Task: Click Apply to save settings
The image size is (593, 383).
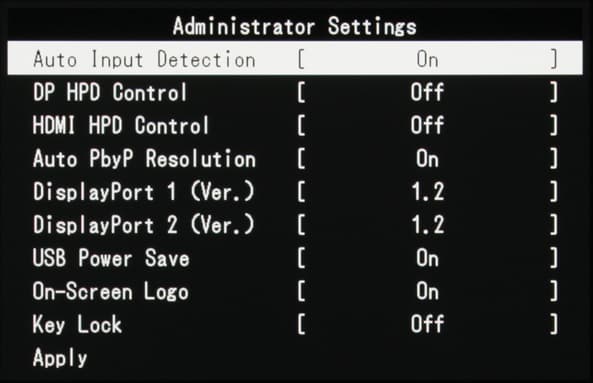Action: 60,358
